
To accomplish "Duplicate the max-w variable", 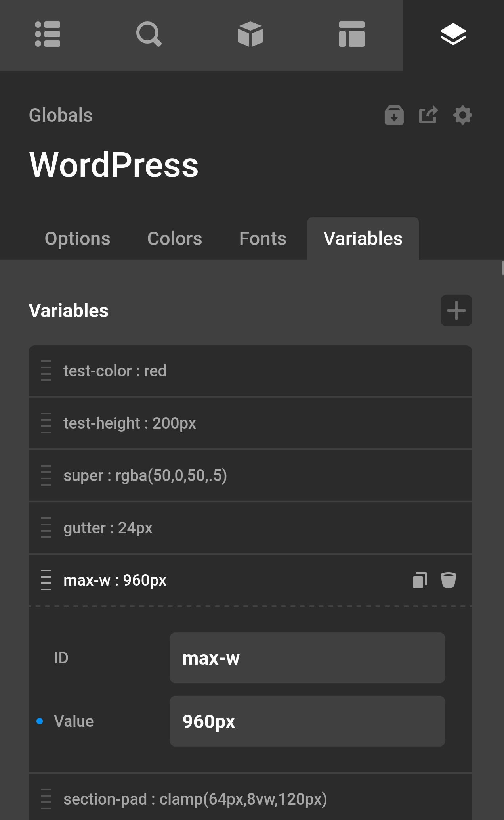I will [420, 580].
